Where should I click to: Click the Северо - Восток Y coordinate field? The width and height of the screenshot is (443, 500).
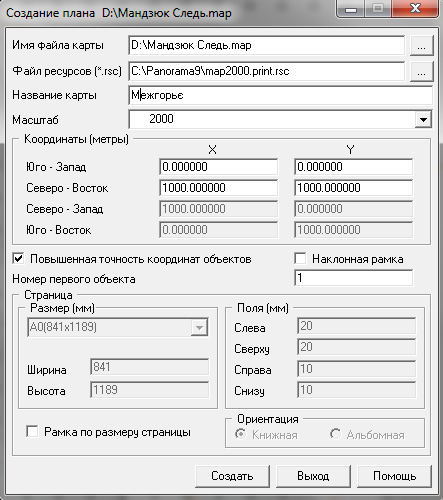[x=353, y=188]
